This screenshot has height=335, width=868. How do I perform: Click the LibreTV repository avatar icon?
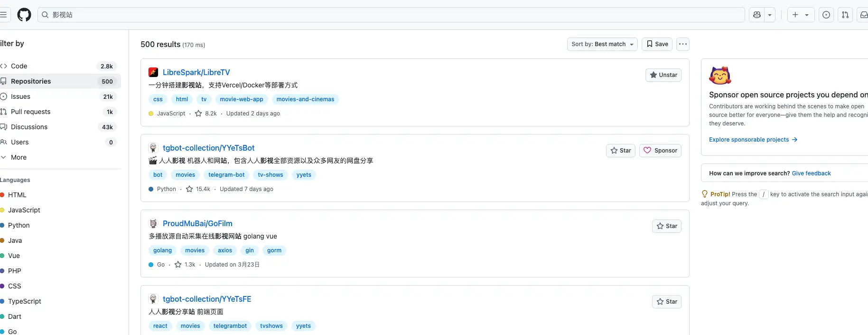tap(153, 72)
